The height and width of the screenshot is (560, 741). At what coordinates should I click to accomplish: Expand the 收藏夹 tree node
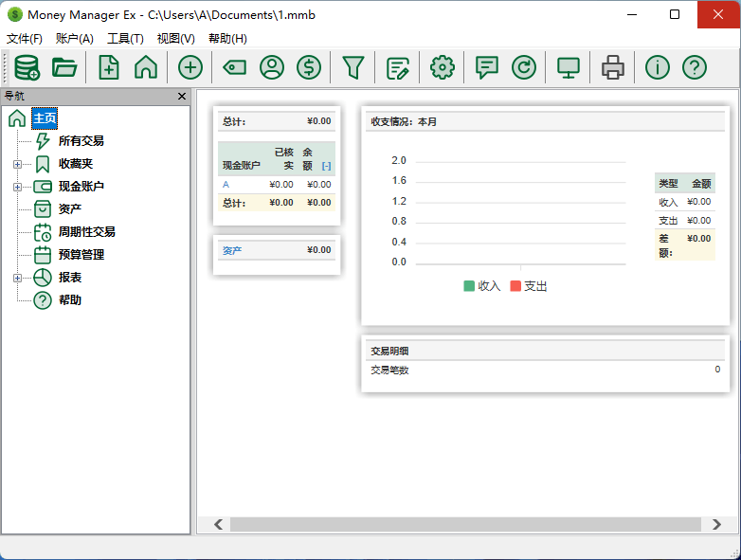click(17, 164)
